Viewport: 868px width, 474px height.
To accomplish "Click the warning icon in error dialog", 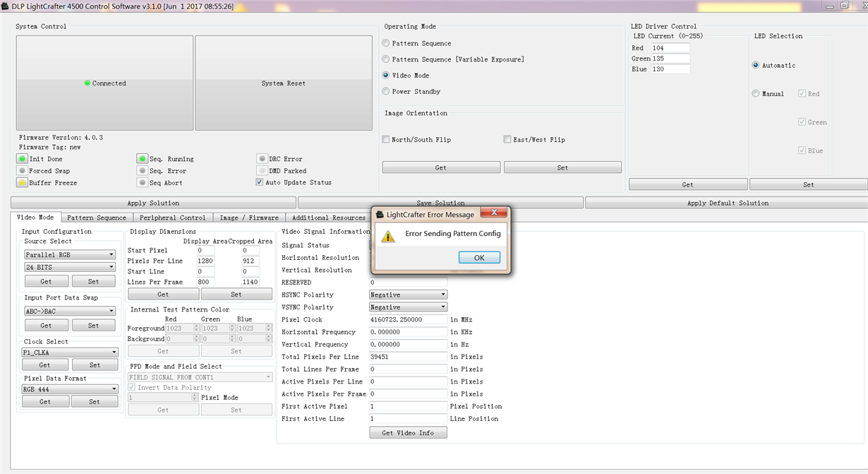I will click(388, 237).
